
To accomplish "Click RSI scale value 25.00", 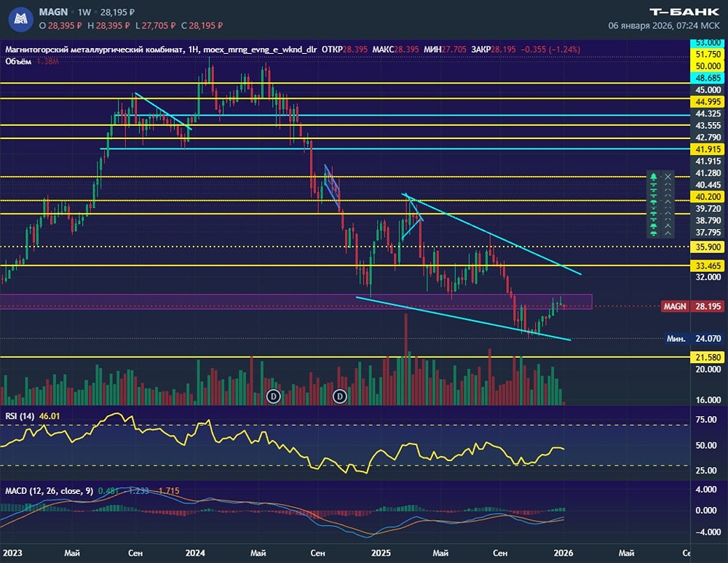I will (706, 470).
